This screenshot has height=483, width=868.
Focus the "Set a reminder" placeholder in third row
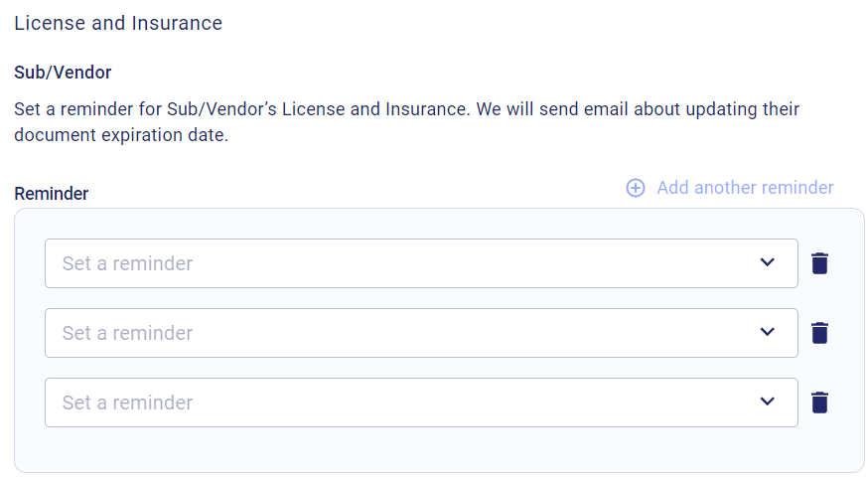coord(127,402)
